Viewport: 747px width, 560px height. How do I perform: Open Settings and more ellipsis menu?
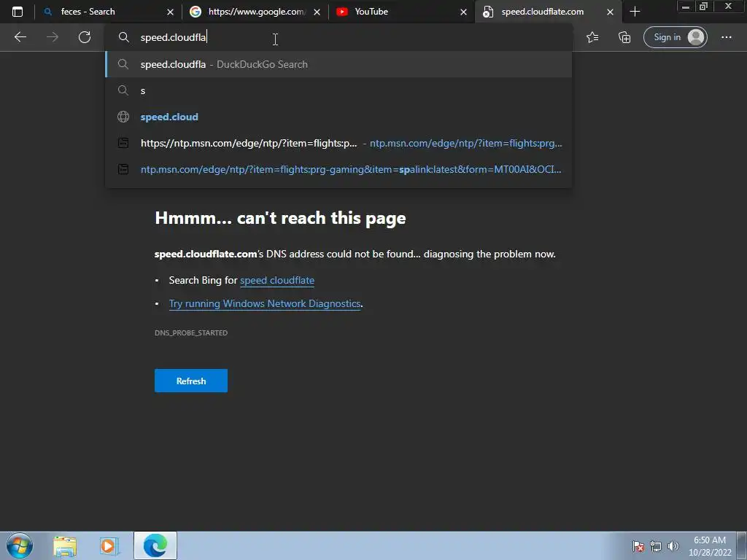(726, 37)
